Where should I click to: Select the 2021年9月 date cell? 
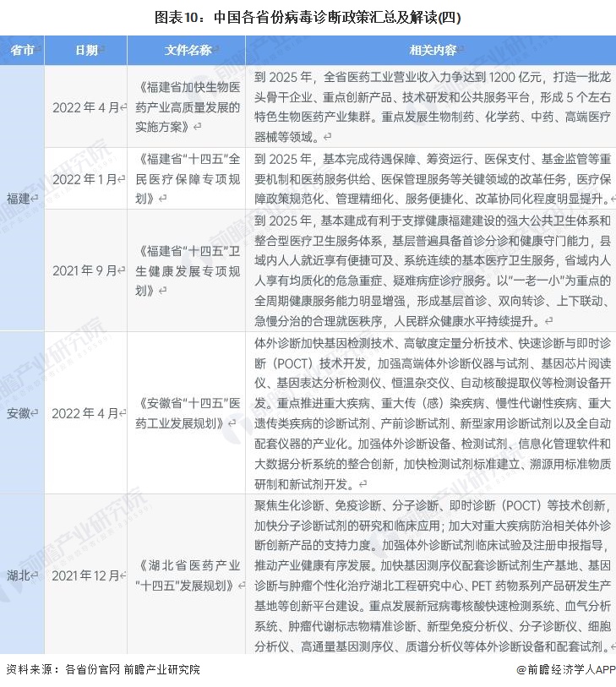coord(86,270)
